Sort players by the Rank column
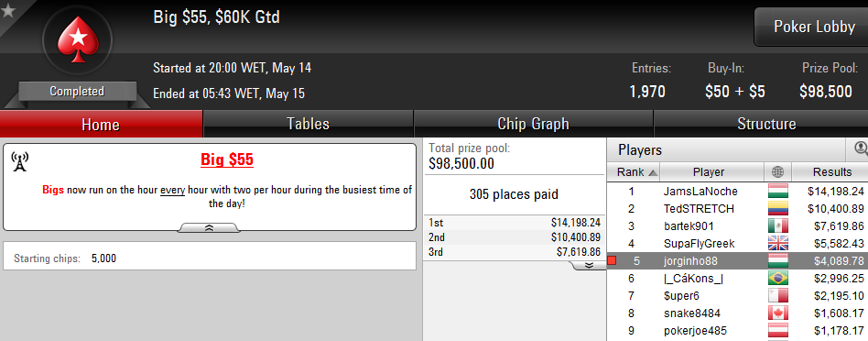Screen dimensions: 868x341 pos(634,172)
